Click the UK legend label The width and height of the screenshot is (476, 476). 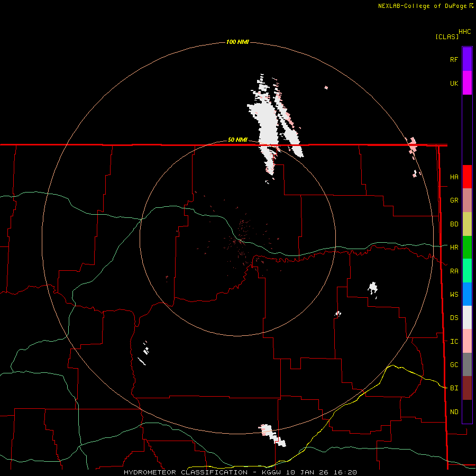pyautogui.click(x=454, y=83)
